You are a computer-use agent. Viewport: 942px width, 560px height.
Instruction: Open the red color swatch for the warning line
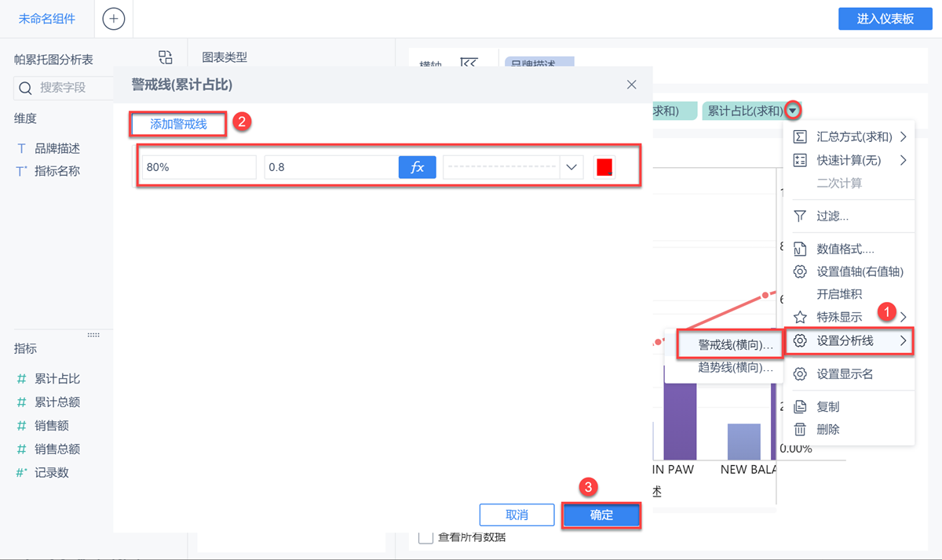(x=604, y=167)
